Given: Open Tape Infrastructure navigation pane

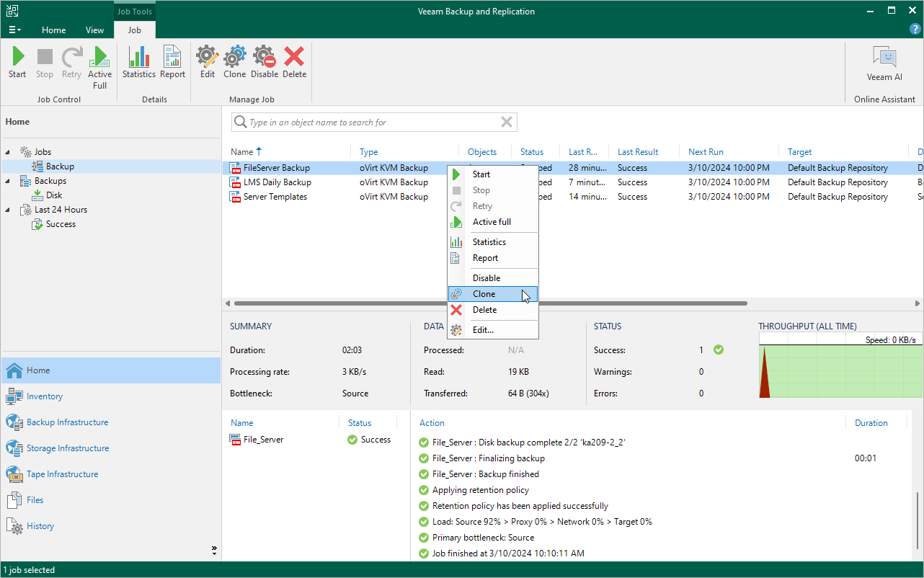Looking at the screenshot, I should 111,474.
